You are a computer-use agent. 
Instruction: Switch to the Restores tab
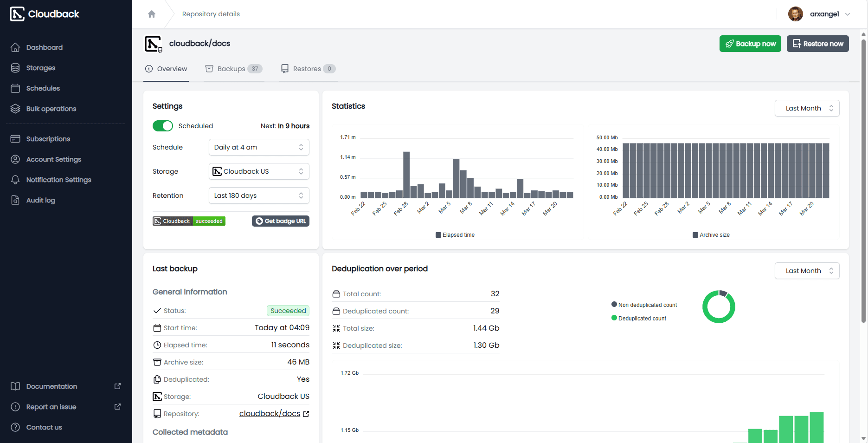coord(308,69)
